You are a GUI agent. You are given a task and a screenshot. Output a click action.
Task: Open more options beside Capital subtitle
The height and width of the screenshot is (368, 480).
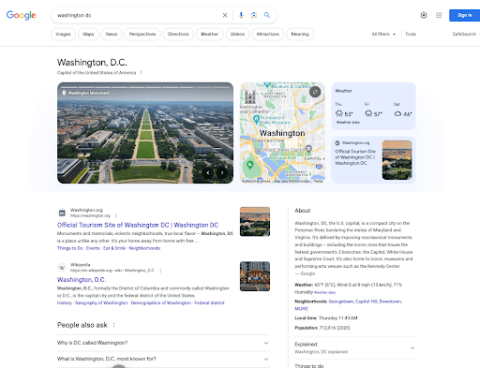click(141, 72)
